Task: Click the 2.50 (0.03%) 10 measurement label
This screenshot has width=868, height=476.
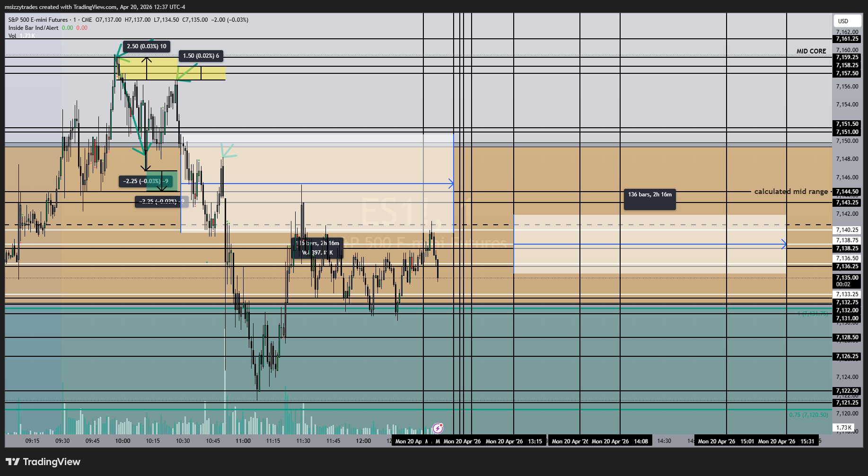Action: pyautogui.click(x=147, y=46)
